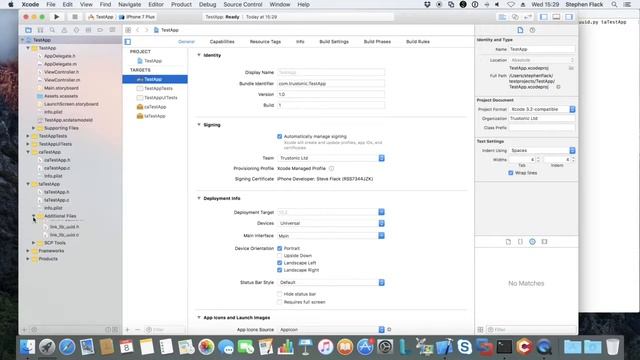Open the Status Bar Style dropdown
The image size is (640, 360).
331,282
